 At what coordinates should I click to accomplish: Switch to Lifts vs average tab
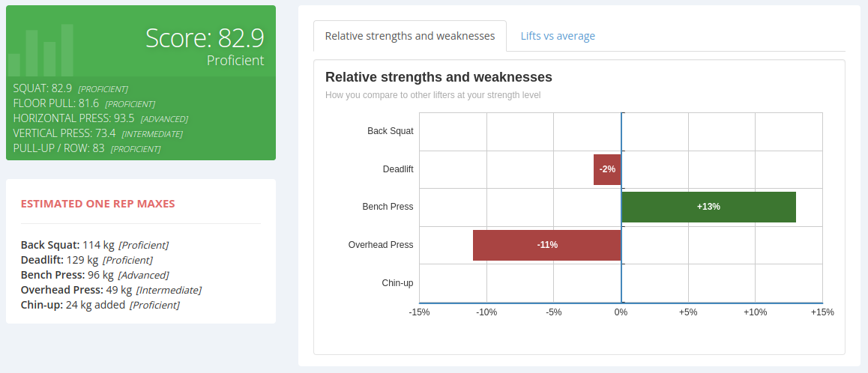tap(558, 36)
